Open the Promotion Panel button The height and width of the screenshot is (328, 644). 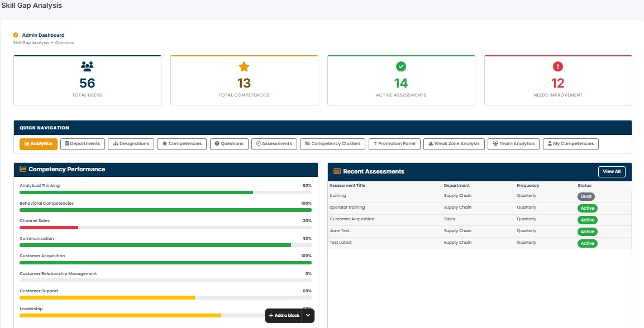(394, 144)
